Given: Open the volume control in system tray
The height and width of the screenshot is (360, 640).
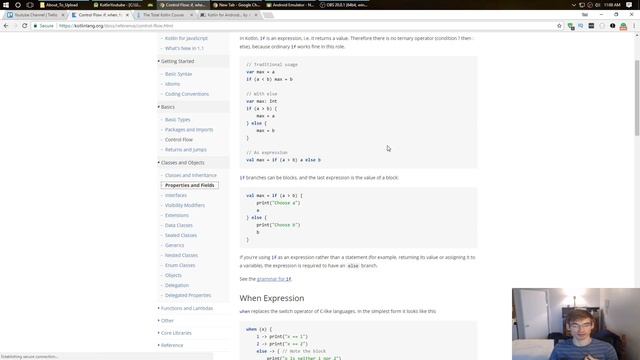Looking at the screenshot, I should tap(597, 5).
